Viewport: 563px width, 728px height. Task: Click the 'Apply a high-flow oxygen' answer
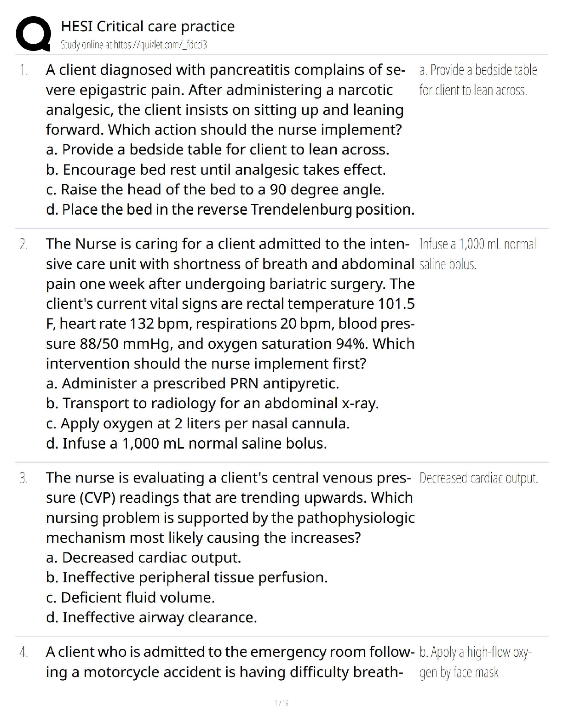pos(475,662)
